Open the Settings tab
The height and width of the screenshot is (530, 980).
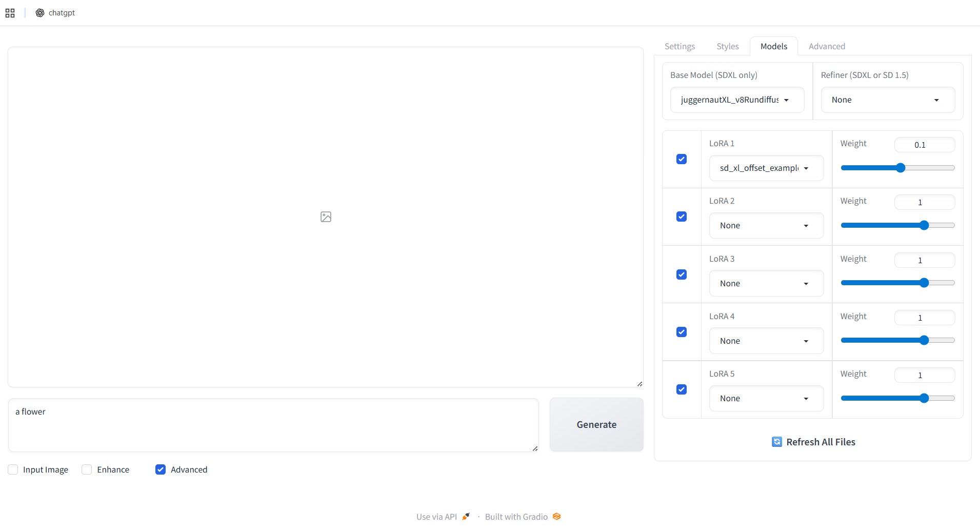[679, 46]
